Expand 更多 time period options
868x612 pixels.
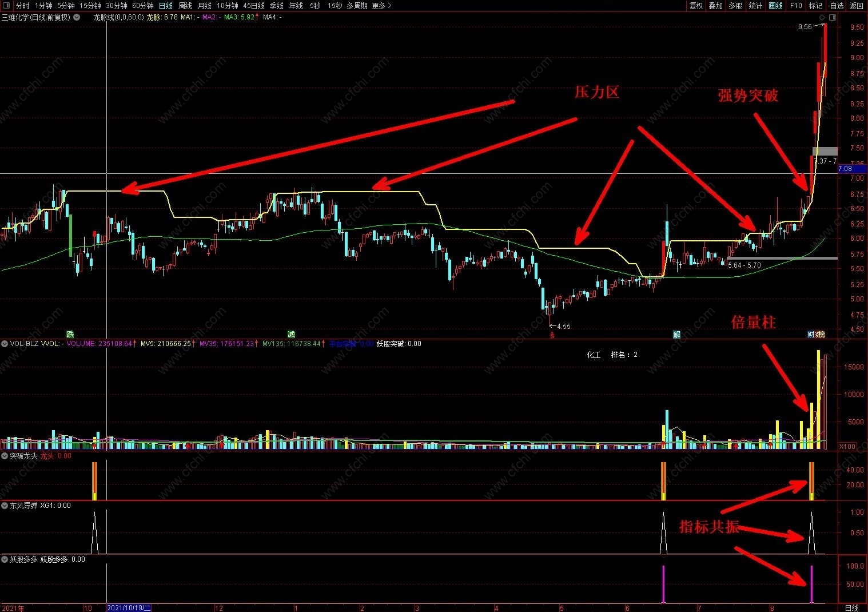click(x=381, y=6)
